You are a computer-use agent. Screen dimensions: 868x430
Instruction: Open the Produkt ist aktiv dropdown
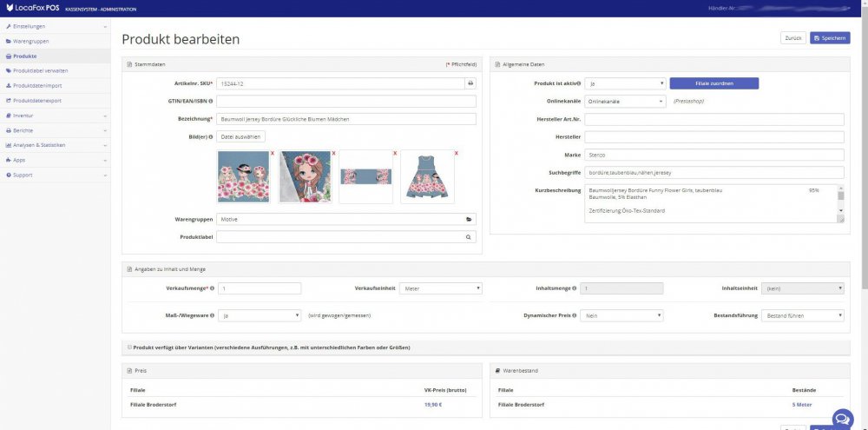[x=625, y=83]
